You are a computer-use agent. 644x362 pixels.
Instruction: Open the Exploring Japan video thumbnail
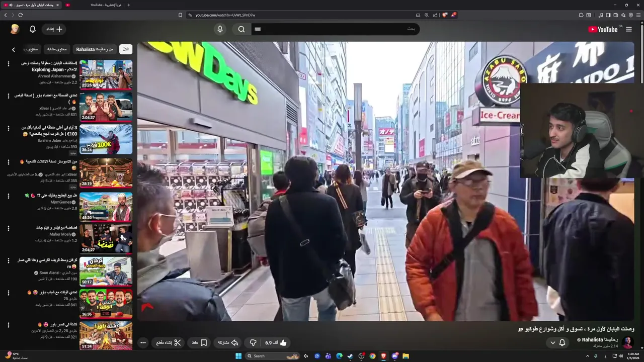(x=106, y=74)
